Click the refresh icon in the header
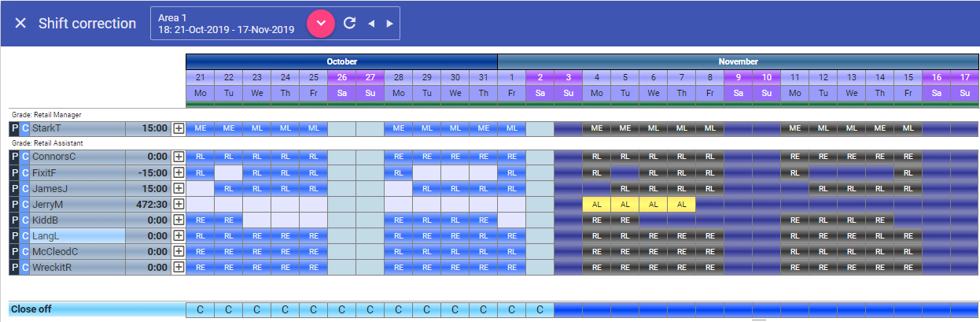980x322 pixels. click(350, 23)
